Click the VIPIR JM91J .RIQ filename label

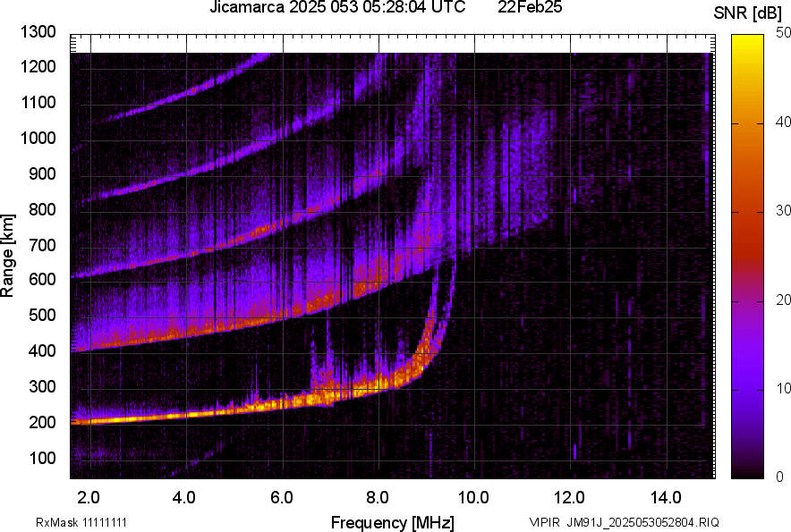[x=624, y=522]
